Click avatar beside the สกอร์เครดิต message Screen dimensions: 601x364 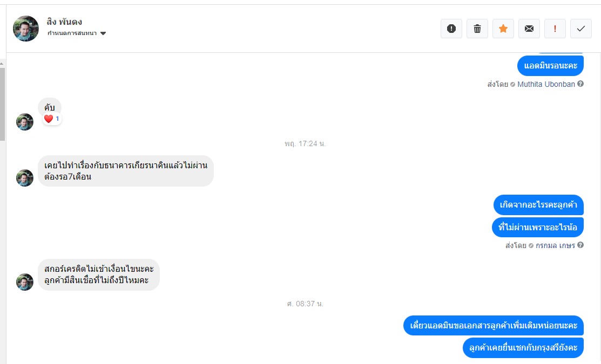tap(25, 282)
